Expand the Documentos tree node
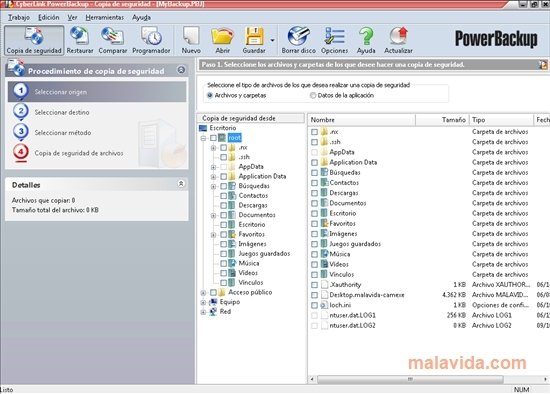 (x=213, y=215)
